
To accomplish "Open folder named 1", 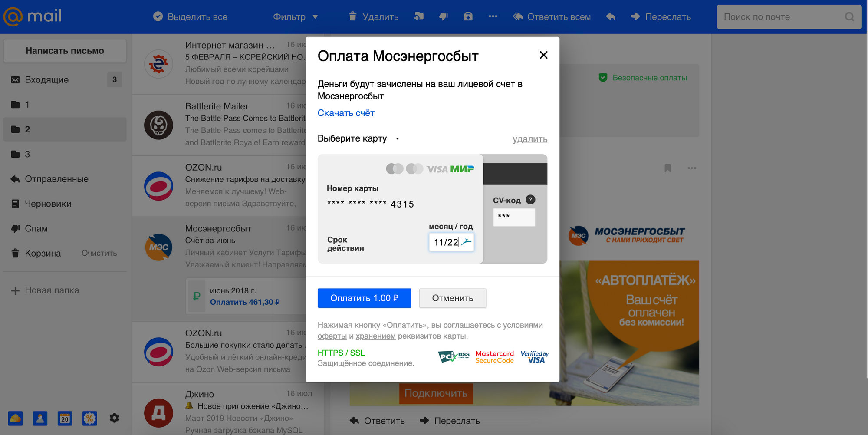I will (65, 105).
